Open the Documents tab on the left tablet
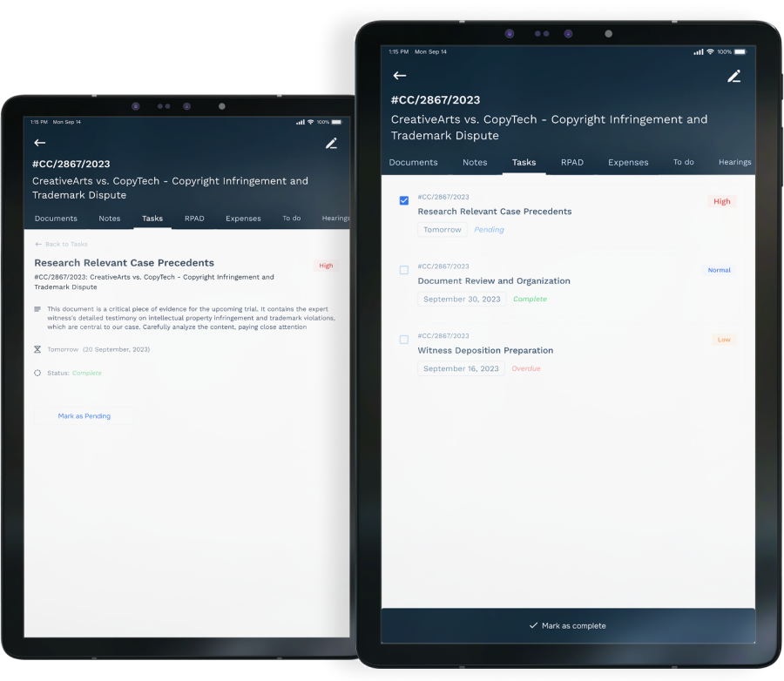The width and height of the screenshot is (784, 681). [x=56, y=219]
